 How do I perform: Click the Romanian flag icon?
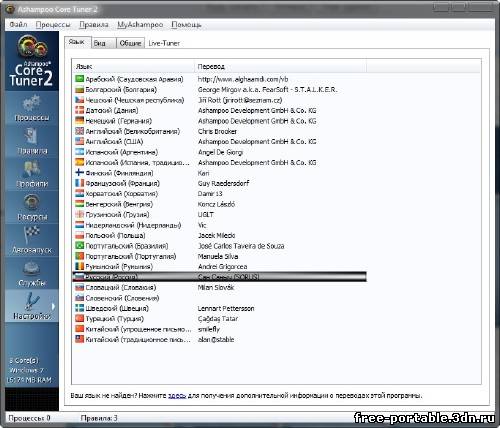(79, 266)
